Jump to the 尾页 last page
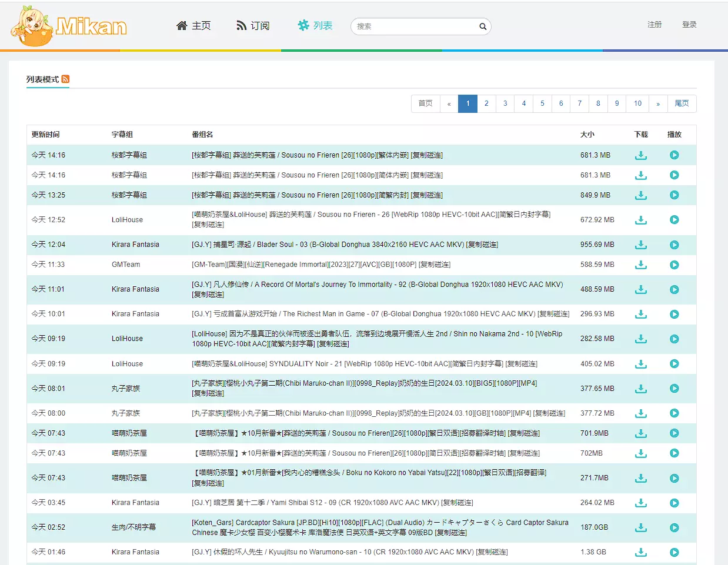The image size is (728, 565). [x=682, y=103]
